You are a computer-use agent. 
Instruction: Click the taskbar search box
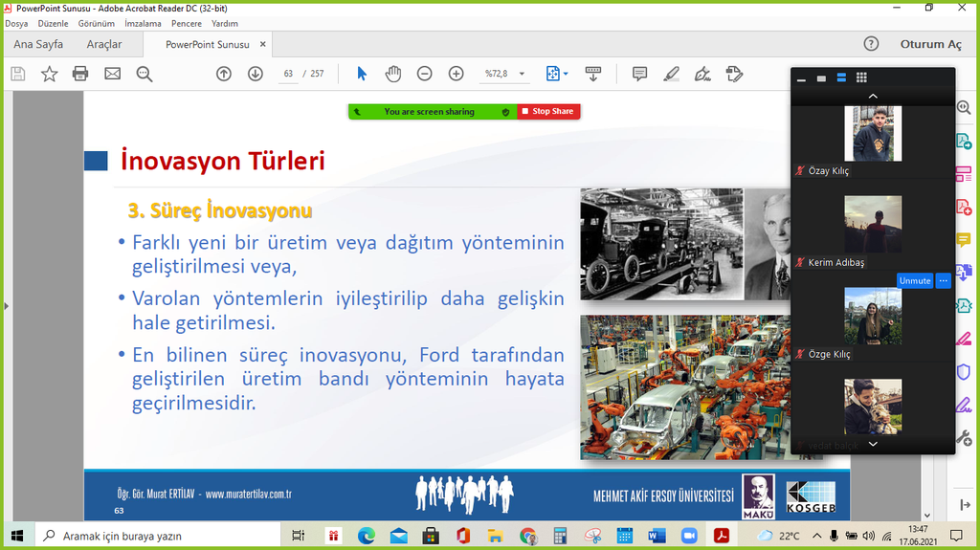[156, 536]
